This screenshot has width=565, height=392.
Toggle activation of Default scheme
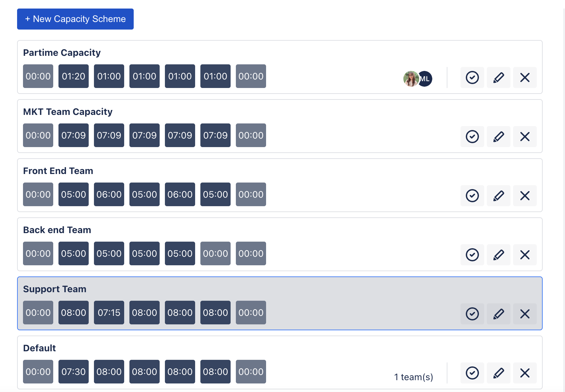coord(472,373)
